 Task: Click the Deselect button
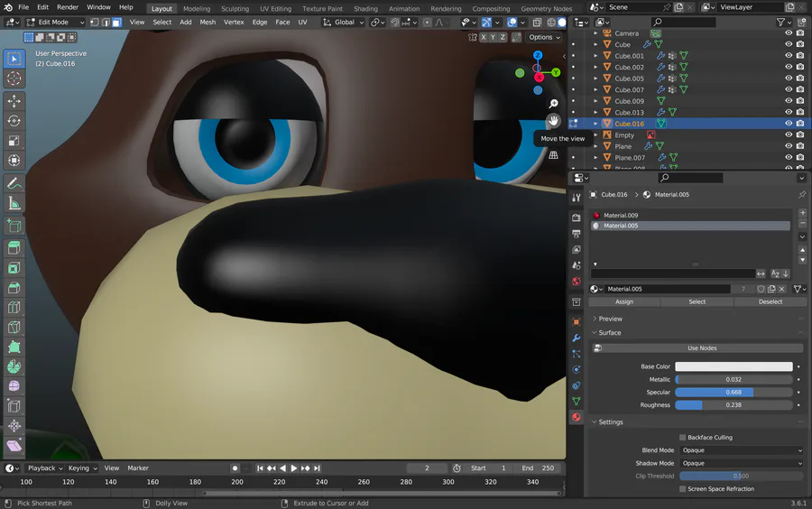pyautogui.click(x=770, y=301)
